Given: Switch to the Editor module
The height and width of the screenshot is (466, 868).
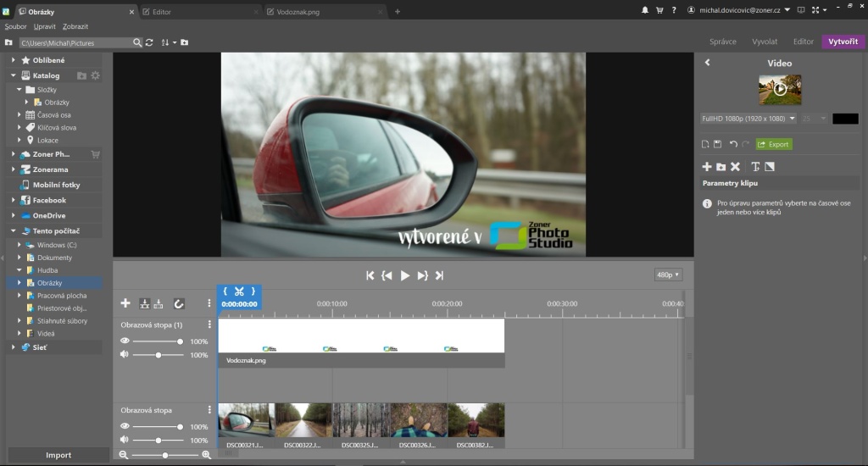Looking at the screenshot, I should click(x=804, y=42).
